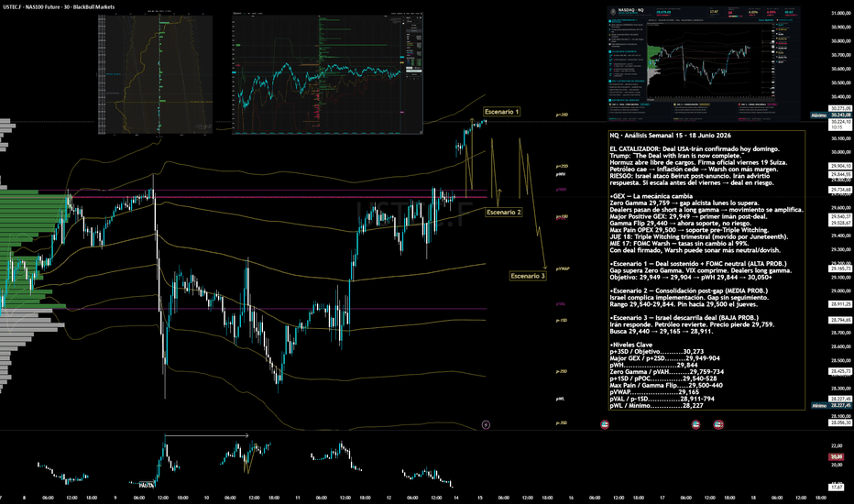This screenshot has height=504, width=854.
Task: Click the Máximo 30.243,08 price label
Action: [831, 115]
